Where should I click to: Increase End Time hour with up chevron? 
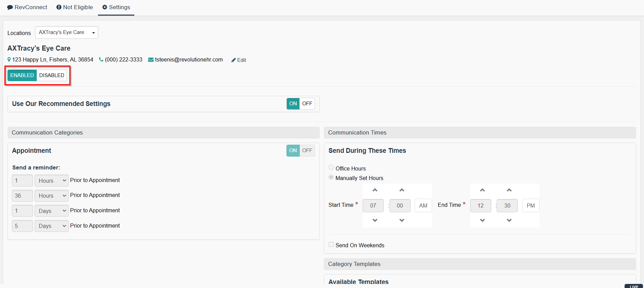(482, 190)
